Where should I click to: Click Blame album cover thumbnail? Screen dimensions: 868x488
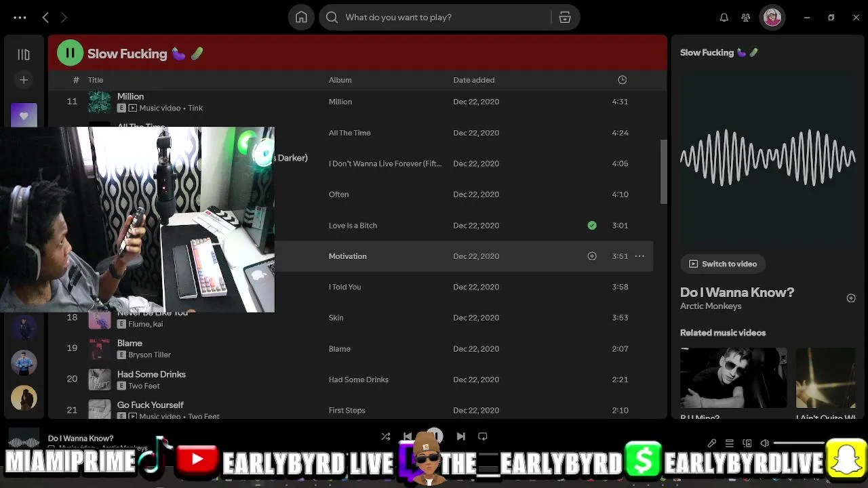click(x=100, y=349)
